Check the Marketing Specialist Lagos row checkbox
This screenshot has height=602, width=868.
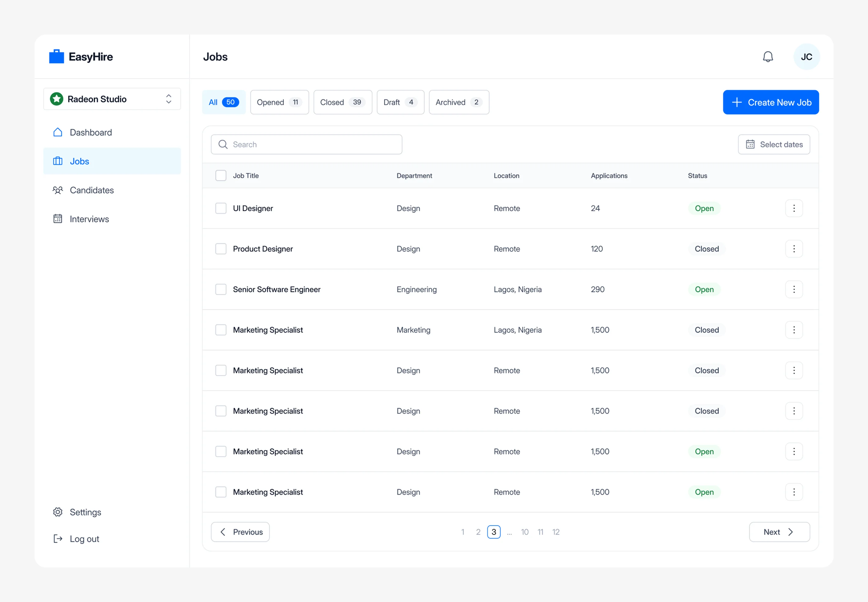coord(221,330)
